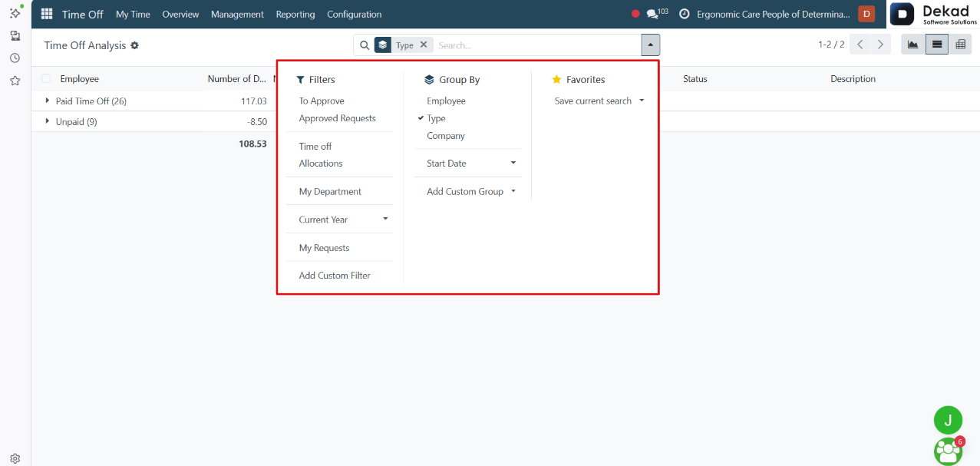Sort by the Number of Days column header
The height and width of the screenshot is (466, 980).
[x=237, y=79]
